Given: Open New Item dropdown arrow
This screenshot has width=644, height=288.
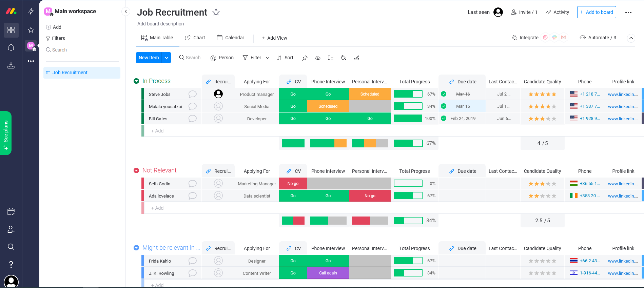Looking at the screenshot, I should (167, 58).
